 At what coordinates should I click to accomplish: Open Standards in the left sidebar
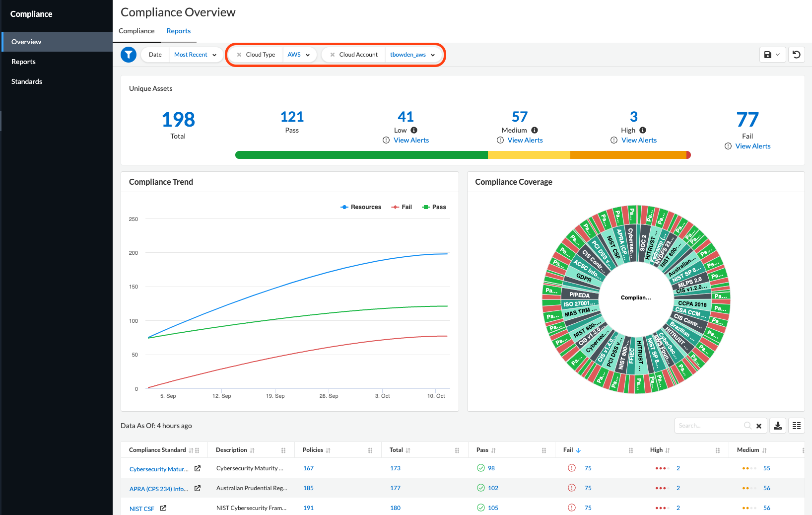[x=27, y=81]
